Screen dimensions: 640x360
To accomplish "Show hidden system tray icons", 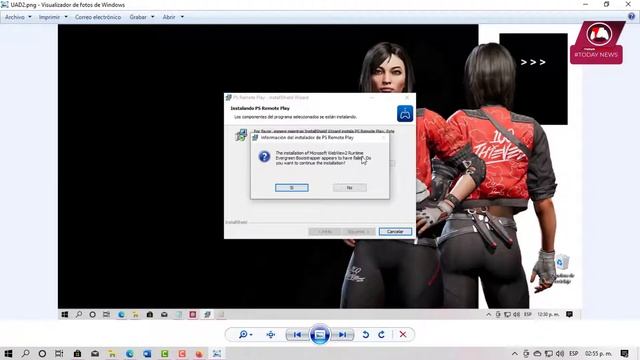I will [x=514, y=353].
